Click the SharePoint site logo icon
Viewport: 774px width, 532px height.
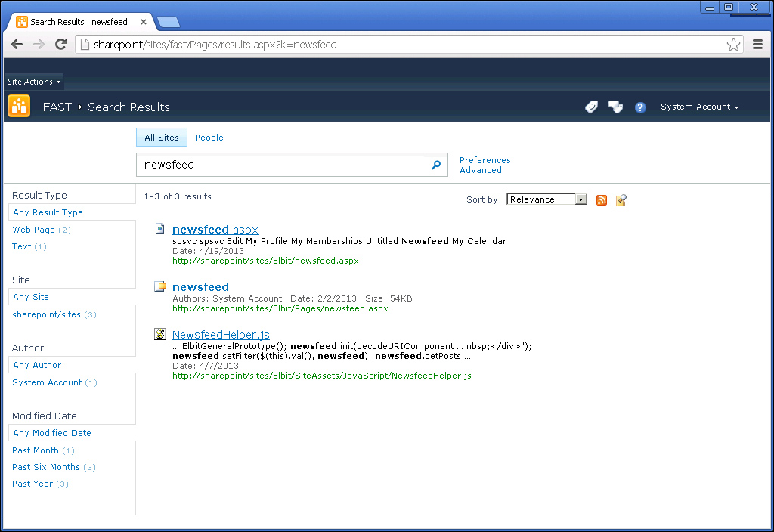click(19, 107)
